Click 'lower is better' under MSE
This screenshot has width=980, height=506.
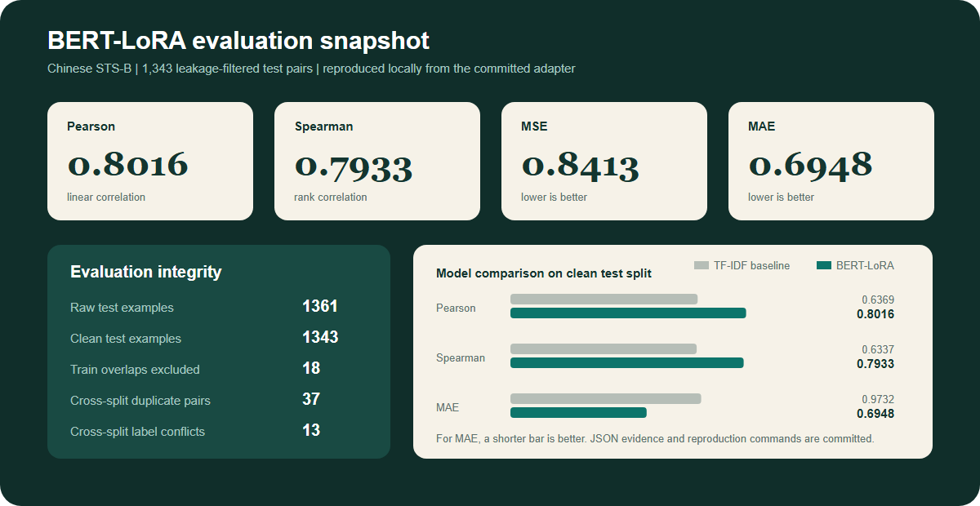[555, 197]
